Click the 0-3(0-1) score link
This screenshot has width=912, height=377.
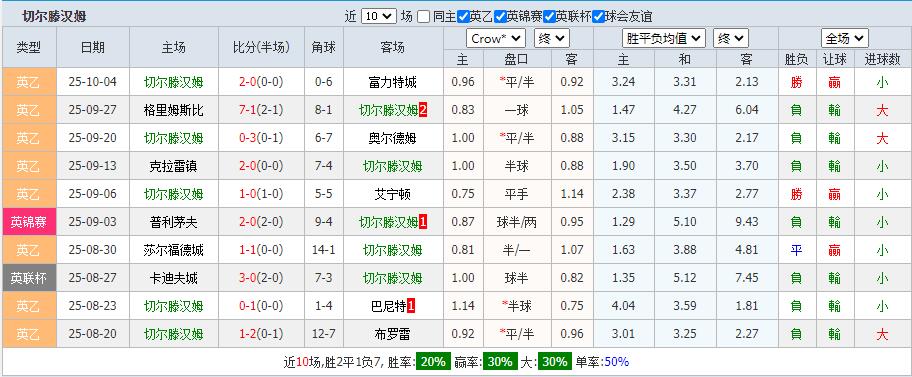[x=261, y=138]
